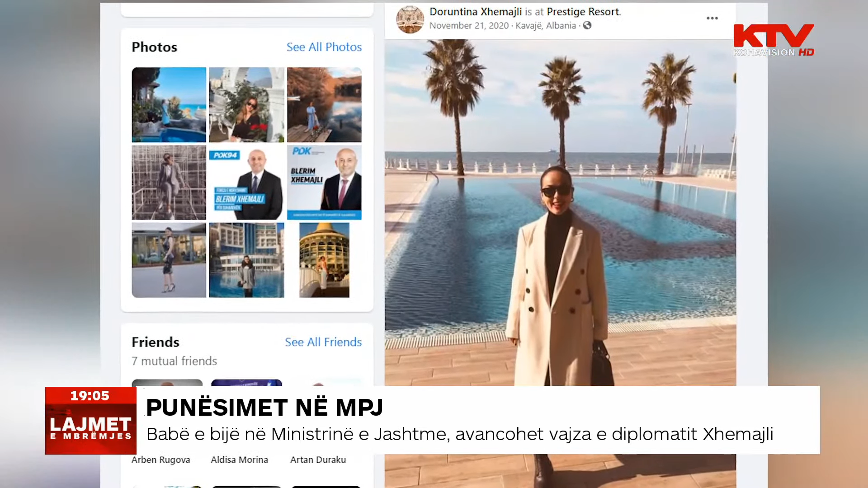Open the PDK94 Blerim Xhemajli poster thumbnail
Screen dimensions: 868x488
[246, 183]
